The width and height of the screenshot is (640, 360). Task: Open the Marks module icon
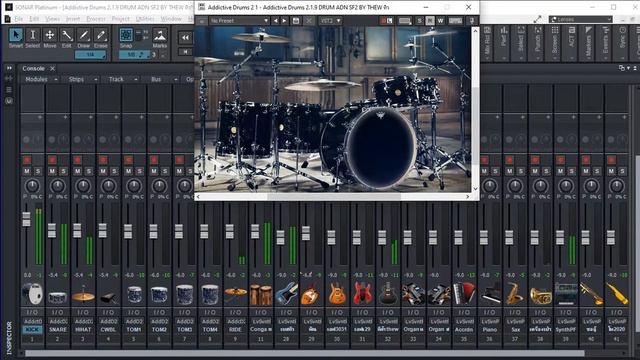tap(160, 35)
